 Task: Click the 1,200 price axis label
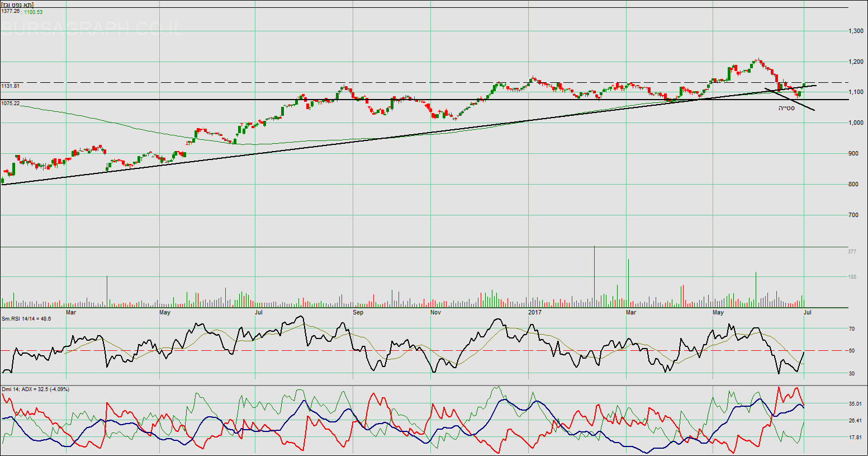pos(856,62)
